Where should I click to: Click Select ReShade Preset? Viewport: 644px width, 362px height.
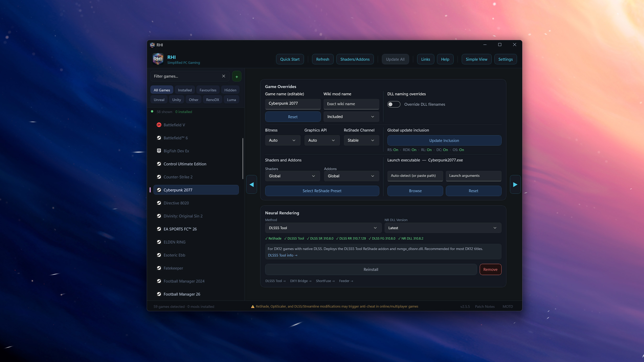pos(322,191)
